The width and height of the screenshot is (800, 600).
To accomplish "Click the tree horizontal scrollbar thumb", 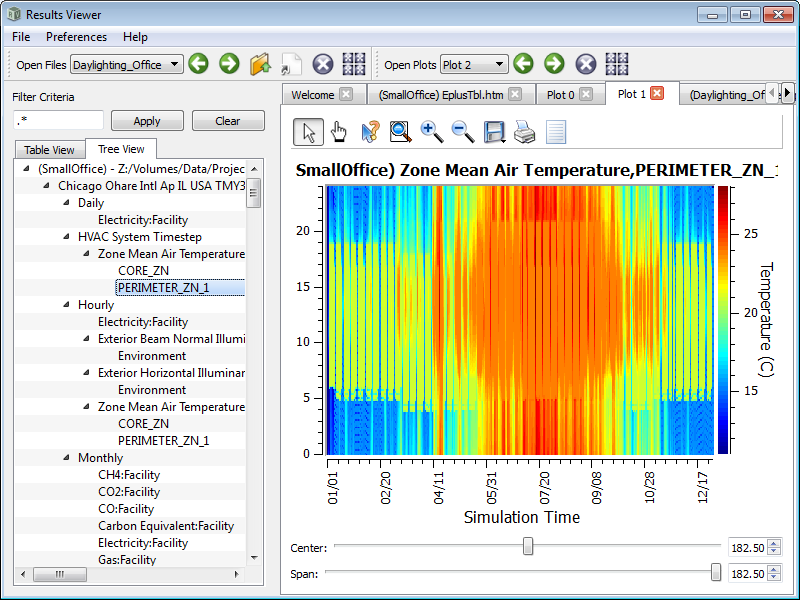I will 60,574.
